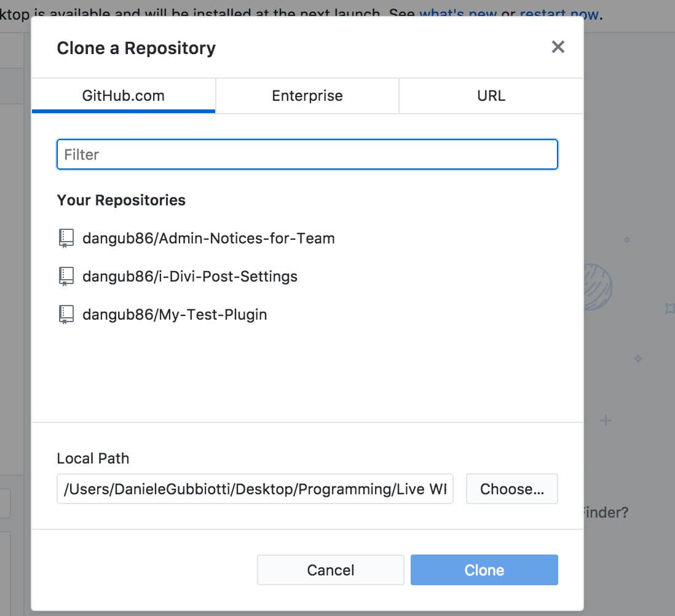Switch to the Enterprise tab
This screenshot has width=675, height=616.
(x=307, y=95)
